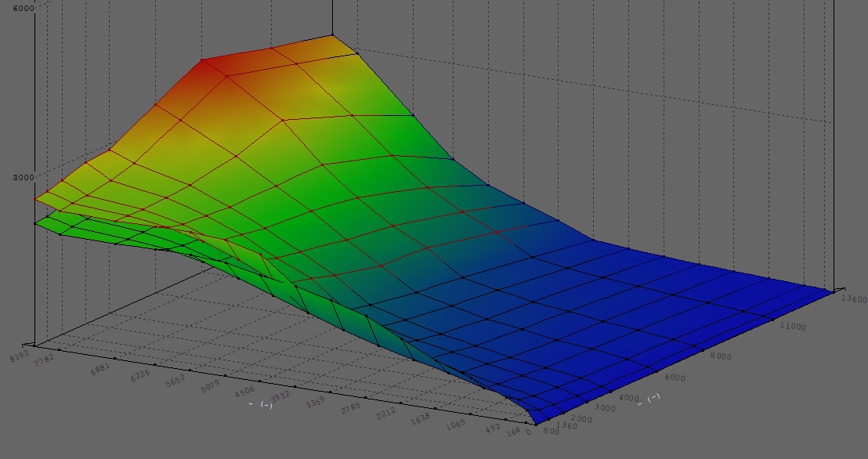Click the red peak of the surface
The height and width of the screenshot is (459, 868).
[202, 60]
